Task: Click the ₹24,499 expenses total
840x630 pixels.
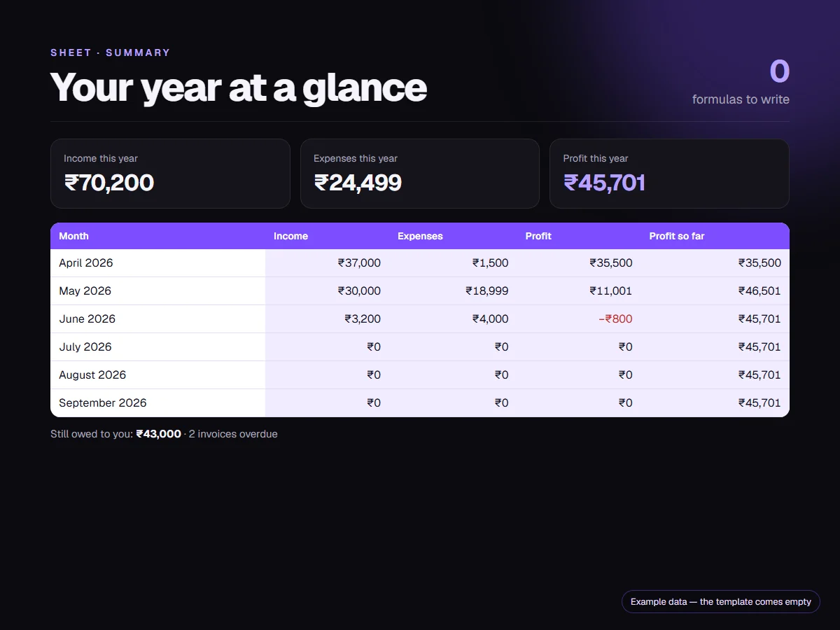Action: pos(358,183)
